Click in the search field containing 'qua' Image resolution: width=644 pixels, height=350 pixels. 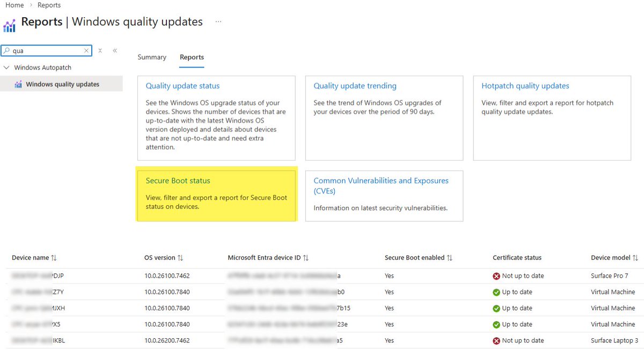point(47,51)
